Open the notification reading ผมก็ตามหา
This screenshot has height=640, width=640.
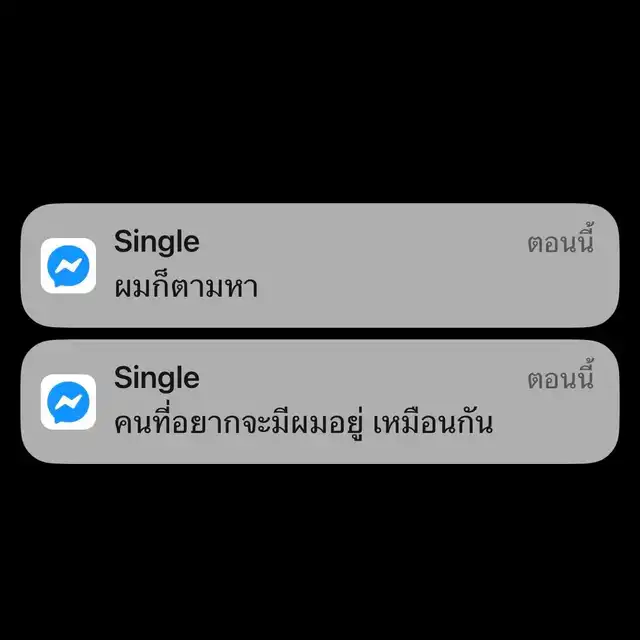(320, 265)
